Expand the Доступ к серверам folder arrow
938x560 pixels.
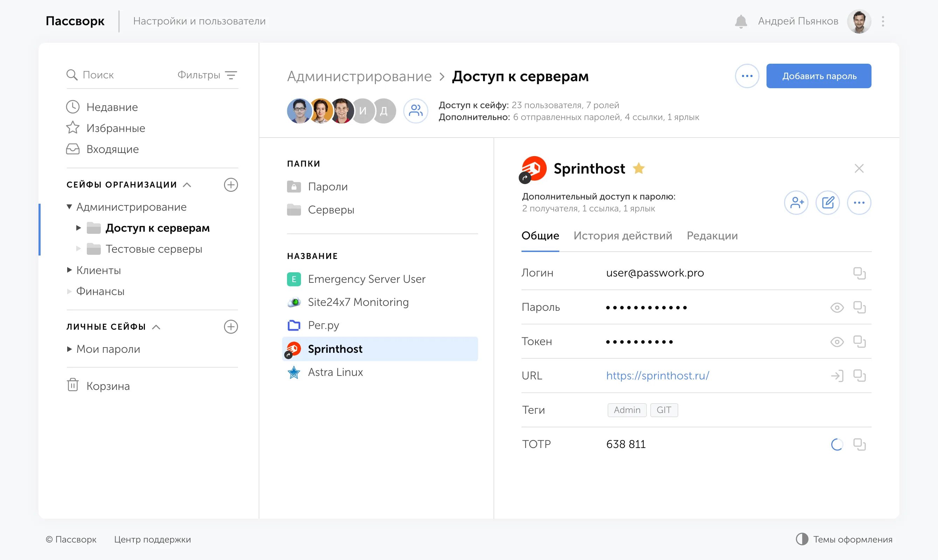pos(78,228)
